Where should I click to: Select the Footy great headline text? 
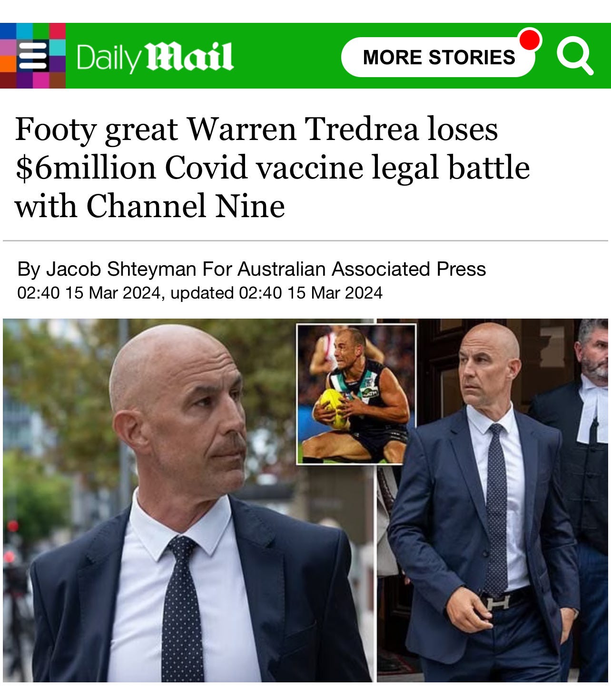pos(272,167)
